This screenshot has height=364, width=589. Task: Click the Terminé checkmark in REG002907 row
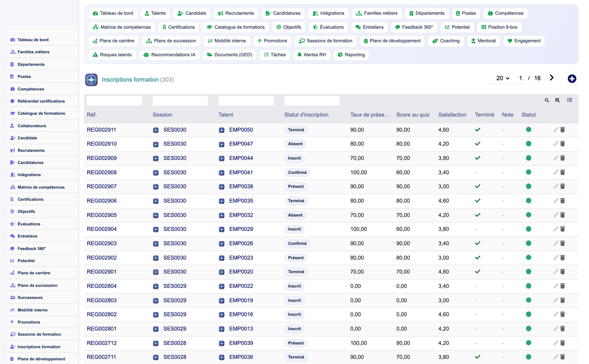point(478,186)
